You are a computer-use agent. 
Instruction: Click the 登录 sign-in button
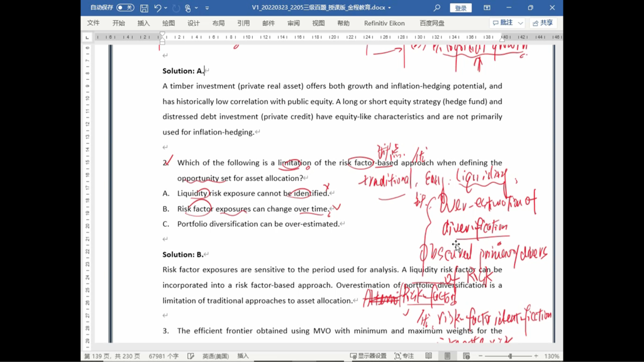(461, 8)
